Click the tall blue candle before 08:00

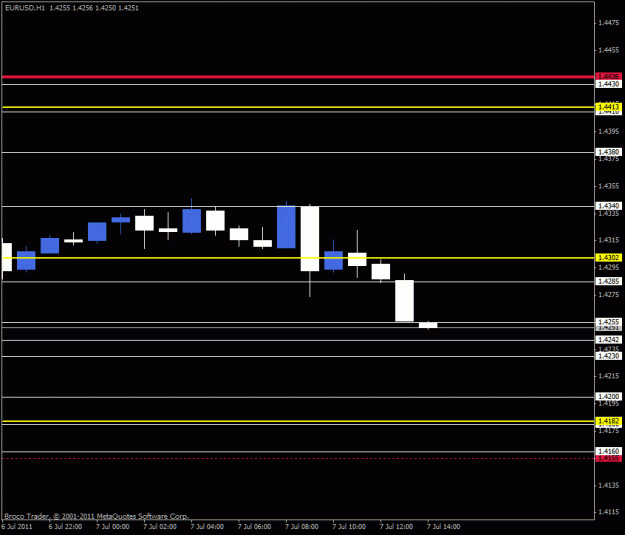pos(286,227)
